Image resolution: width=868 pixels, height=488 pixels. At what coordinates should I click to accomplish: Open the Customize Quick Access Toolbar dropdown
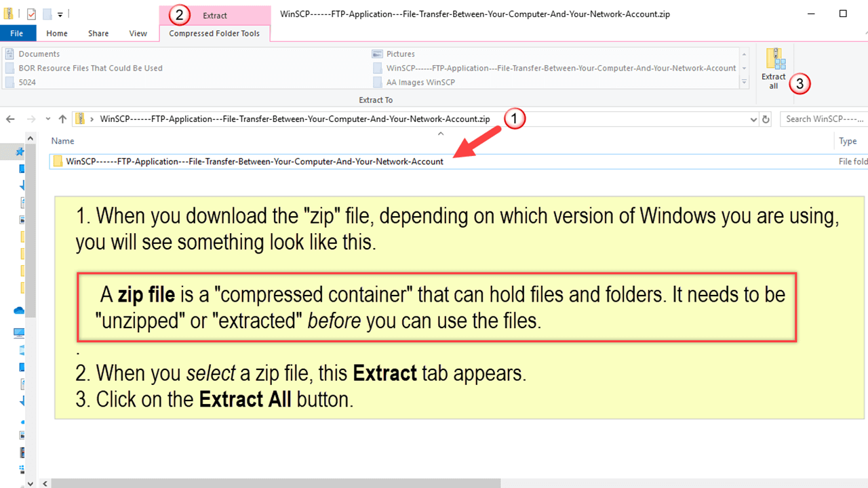pos(60,14)
